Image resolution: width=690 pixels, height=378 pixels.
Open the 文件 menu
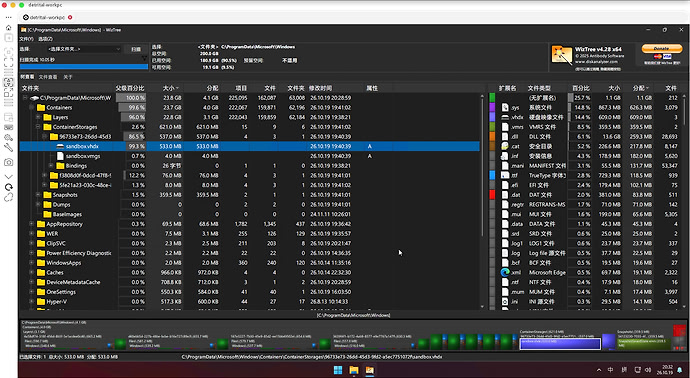tap(26, 39)
